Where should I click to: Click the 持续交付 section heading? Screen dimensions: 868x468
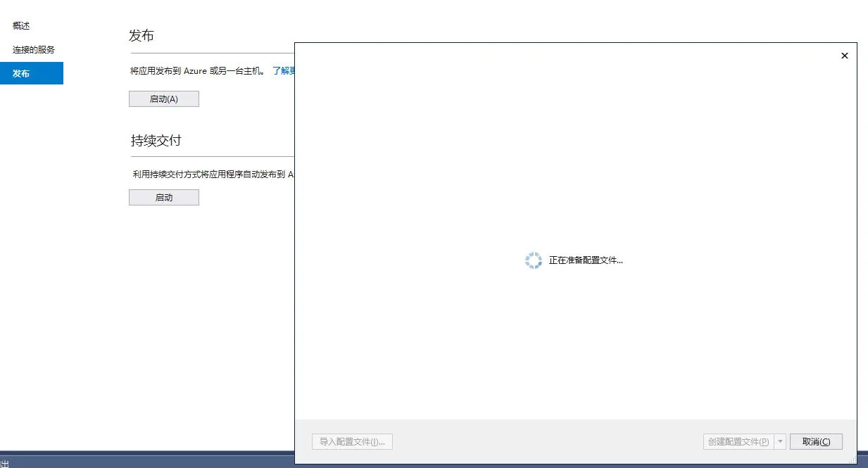coord(156,140)
